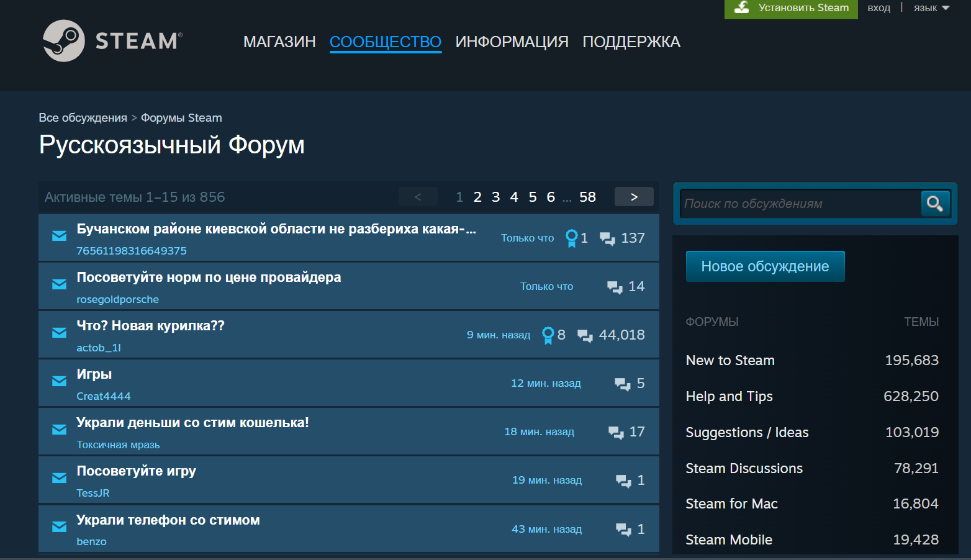Screen dimensions: 971x560
Task: Click the Новое обсуждение button
Action: click(x=765, y=266)
